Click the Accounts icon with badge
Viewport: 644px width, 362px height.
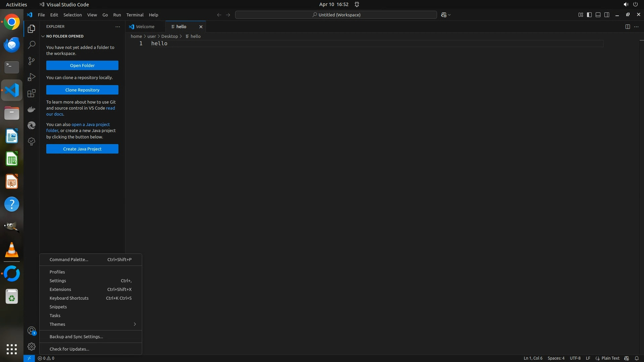[x=32, y=331]
